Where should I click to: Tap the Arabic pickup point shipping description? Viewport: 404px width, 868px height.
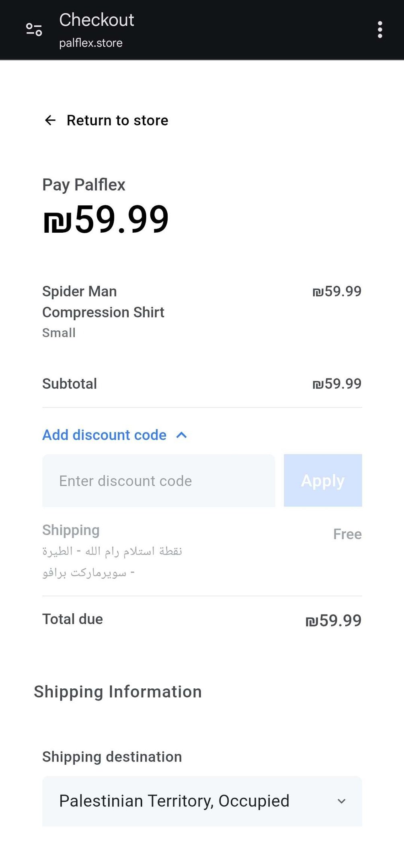coord(112,561)
